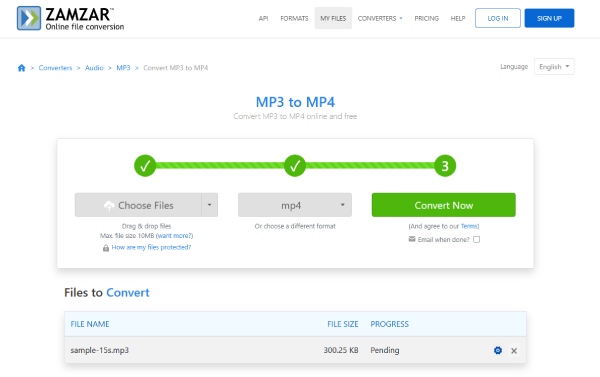Open the Terms link
Screen dimensions: 600x377
[x=469, y=226]
